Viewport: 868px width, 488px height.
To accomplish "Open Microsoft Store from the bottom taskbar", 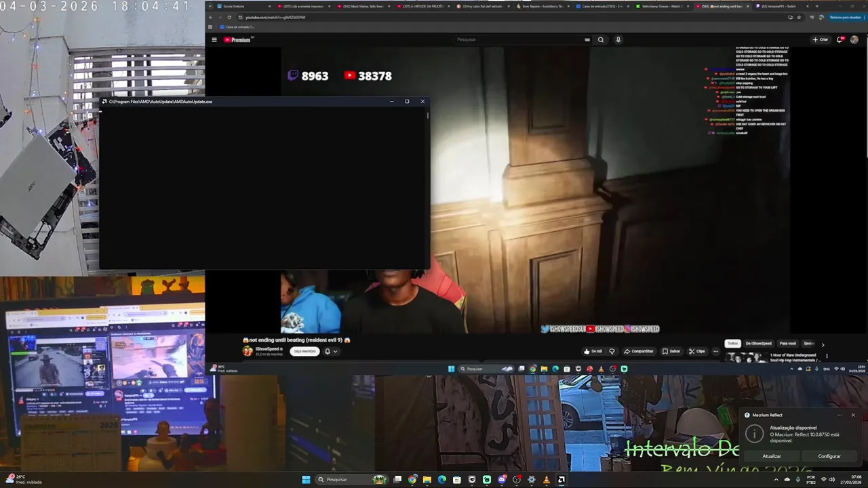I will coord(457,480).
